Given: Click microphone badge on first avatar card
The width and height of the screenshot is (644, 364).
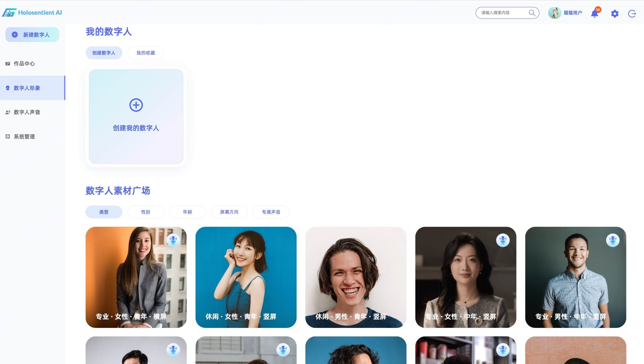Looking at the screenshot, I should (173, 240).
